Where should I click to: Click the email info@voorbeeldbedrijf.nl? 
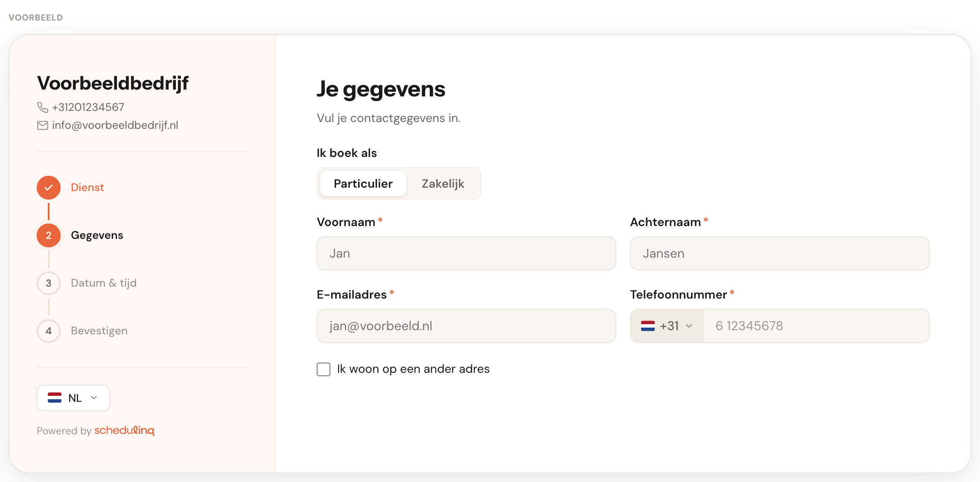pos(115,125)
